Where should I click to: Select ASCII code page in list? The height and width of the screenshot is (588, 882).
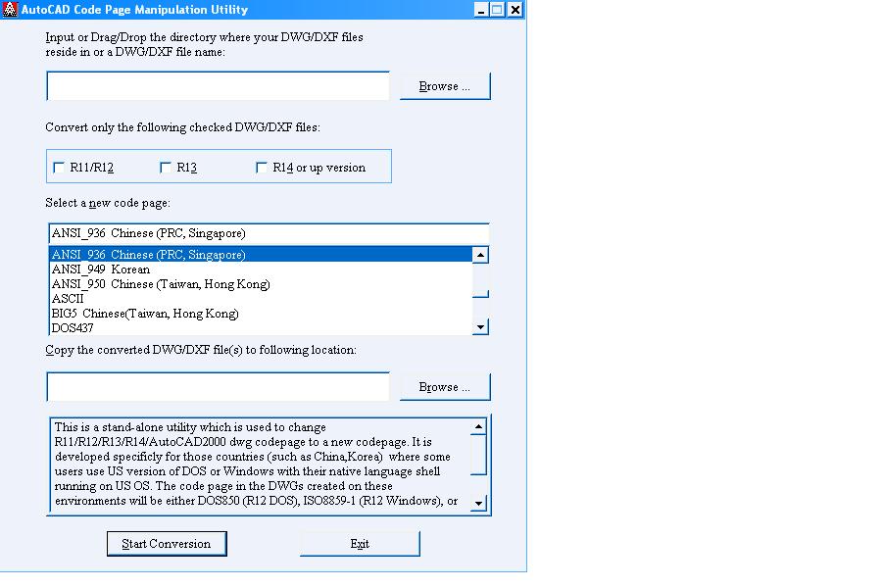click(x=261, y=298)
